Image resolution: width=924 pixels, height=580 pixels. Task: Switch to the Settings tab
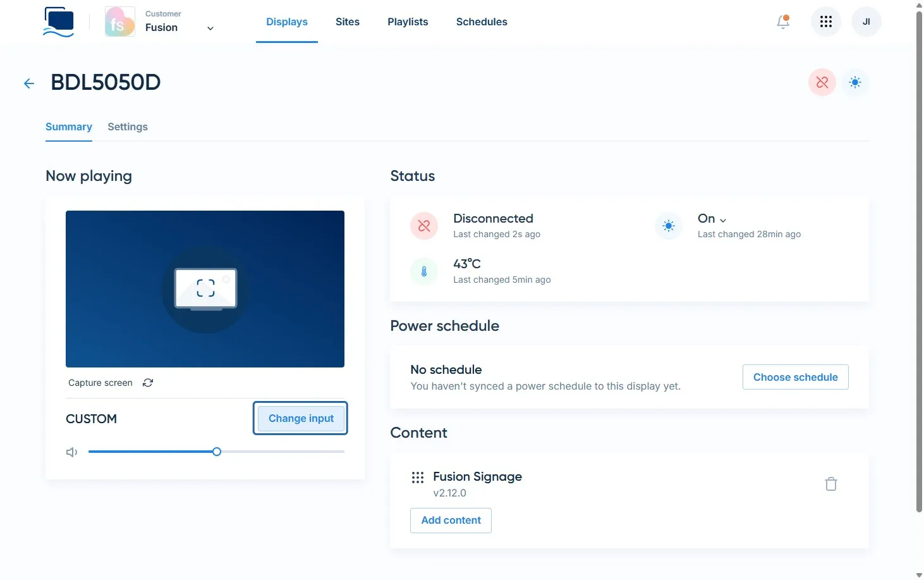128,127
